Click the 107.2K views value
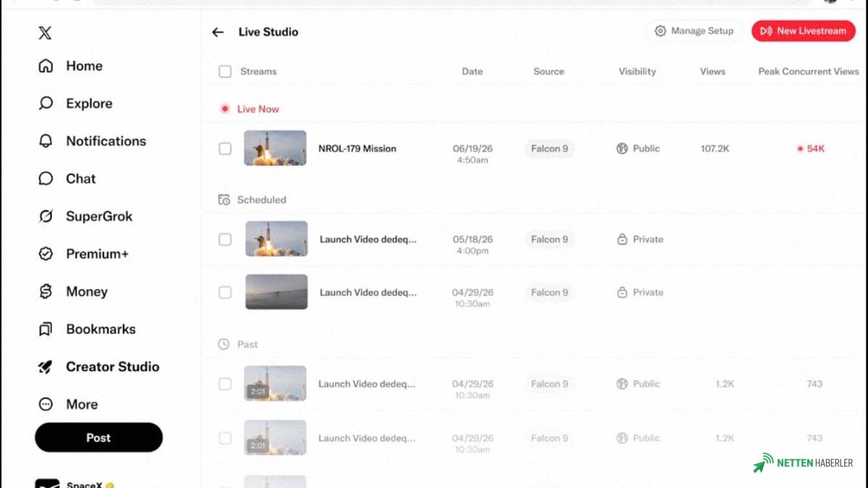Viewport: 868px width, 488px height. 715,148
